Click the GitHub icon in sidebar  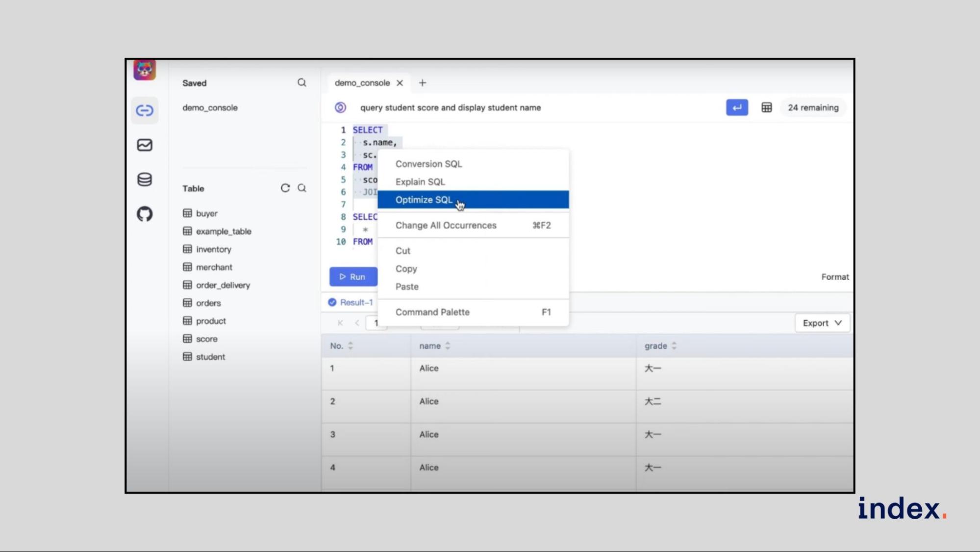[x=145, y=214]
